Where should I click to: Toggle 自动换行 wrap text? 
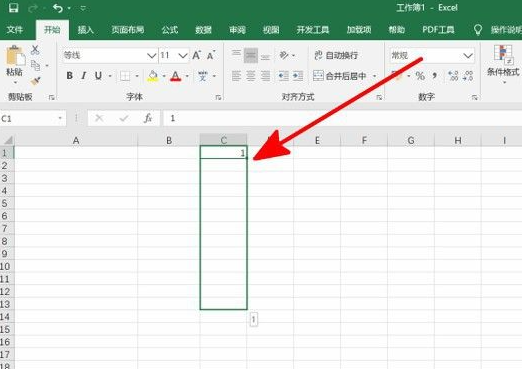(x=336, y=55)
